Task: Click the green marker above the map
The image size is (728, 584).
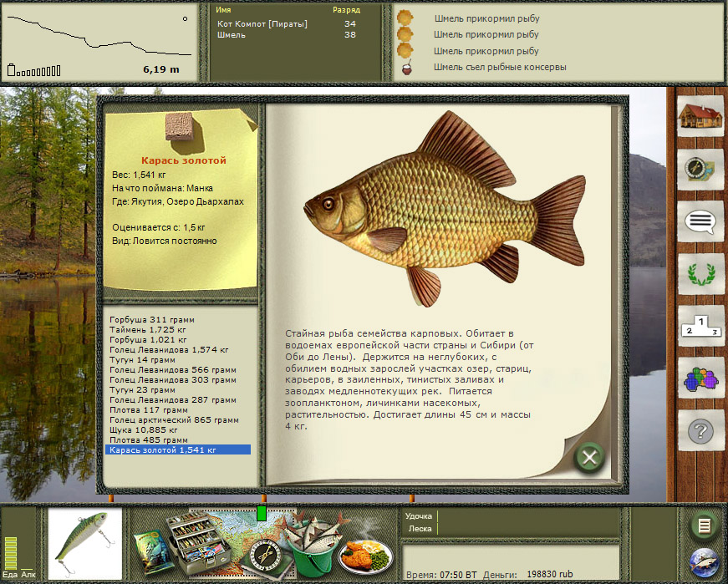Action: (x=262, y=512)
